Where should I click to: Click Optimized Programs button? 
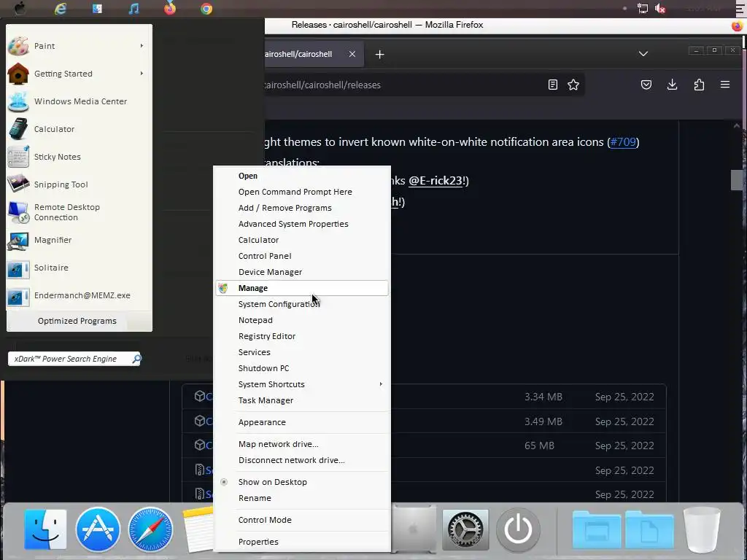click(x=77, y=321)
